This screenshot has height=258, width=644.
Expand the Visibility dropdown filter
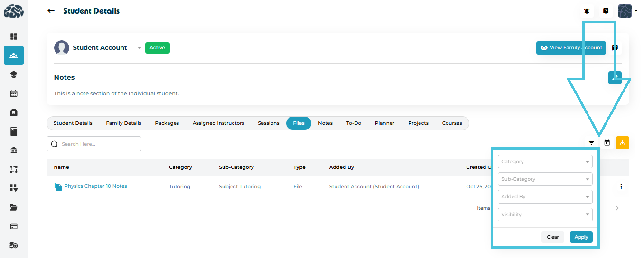tap(545, 214)
